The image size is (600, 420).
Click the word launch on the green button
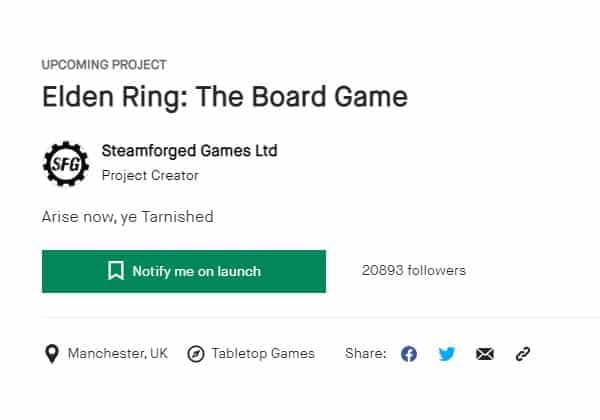point(239,271)
